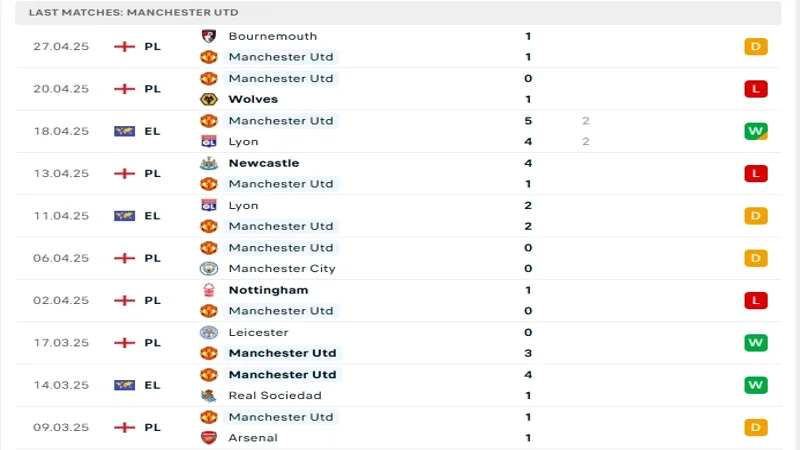Image resolution: width=800 pixels, height=450 pixels.
Task: Click the PL league label on 02.04.25 row
Action: point(152,300)
